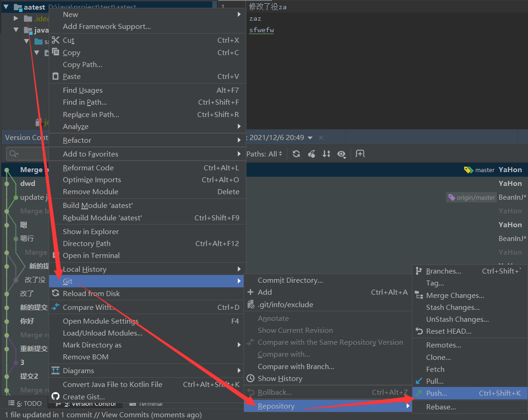Image resolution: width=528 pixels, height=420 pixels.
Task: Choose UnStash Changes... menu item
Action: coord(470,319)
